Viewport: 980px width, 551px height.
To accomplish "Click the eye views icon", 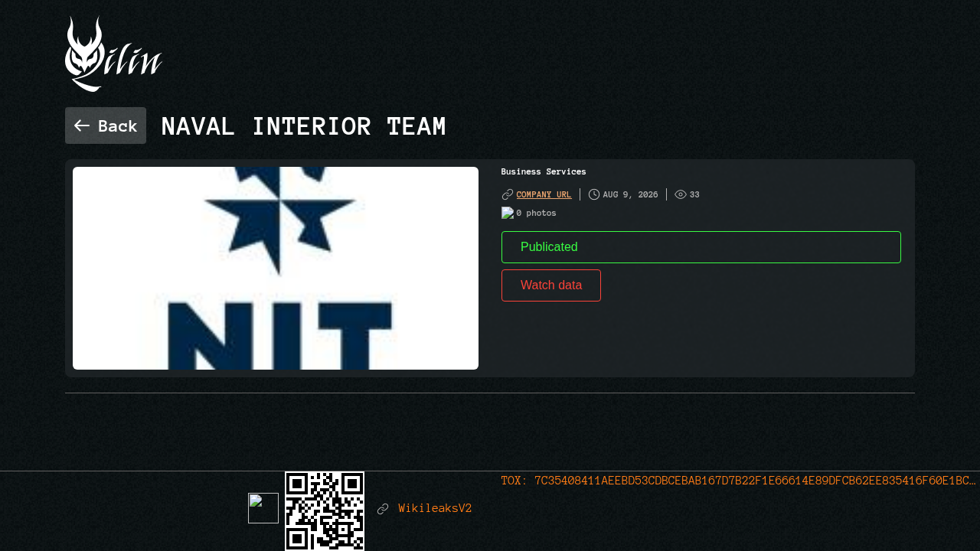I will (681, 194).
